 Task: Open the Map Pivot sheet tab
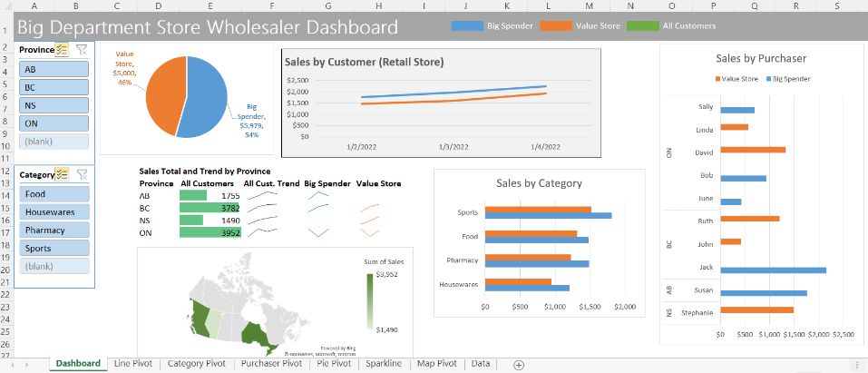(x=436, y=364)
